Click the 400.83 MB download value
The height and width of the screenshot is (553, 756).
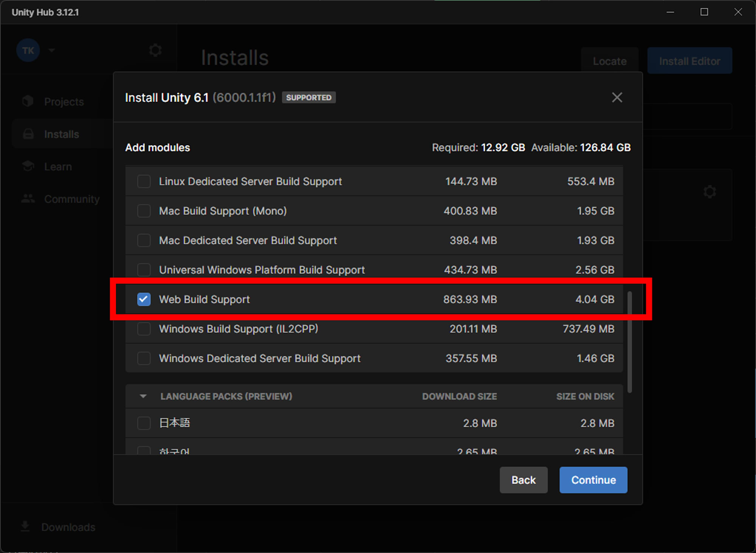[x=470, y=211]
